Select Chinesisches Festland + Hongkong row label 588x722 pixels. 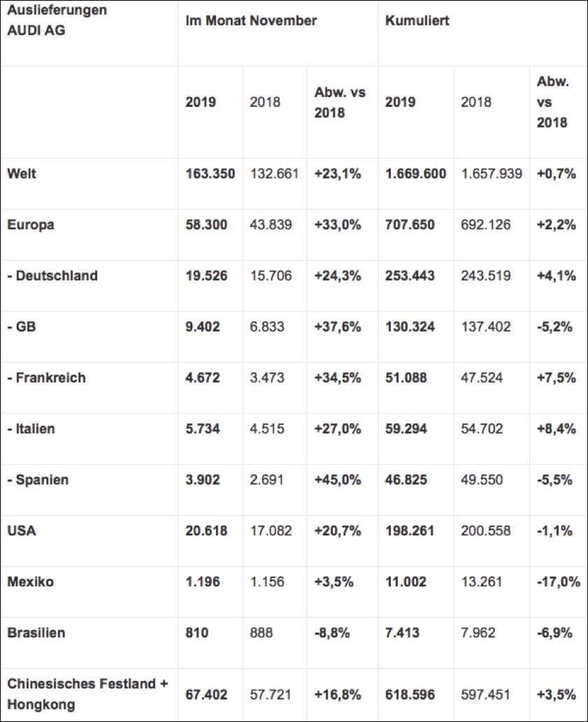pyautogui.click(x=87, y=694)
